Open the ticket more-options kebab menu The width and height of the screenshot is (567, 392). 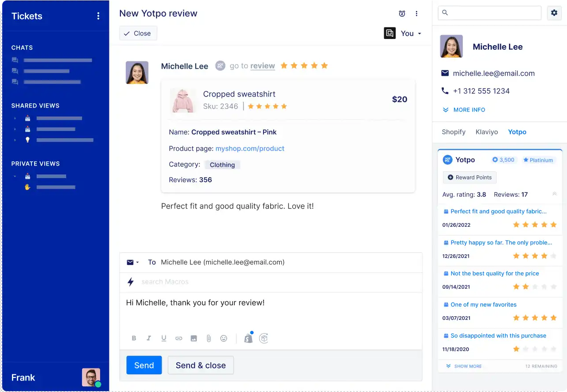(416, 14)
